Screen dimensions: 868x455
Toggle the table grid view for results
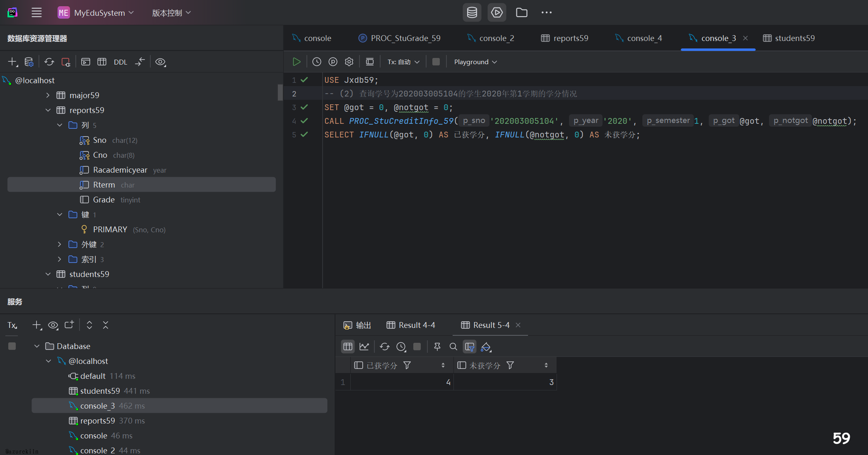pos(348,347)
